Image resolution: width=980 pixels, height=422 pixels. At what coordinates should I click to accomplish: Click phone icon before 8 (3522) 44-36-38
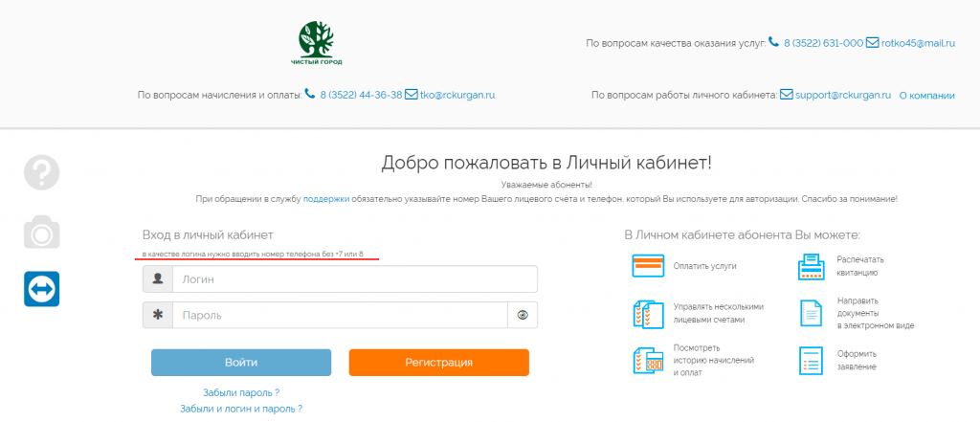pos(310,94)
